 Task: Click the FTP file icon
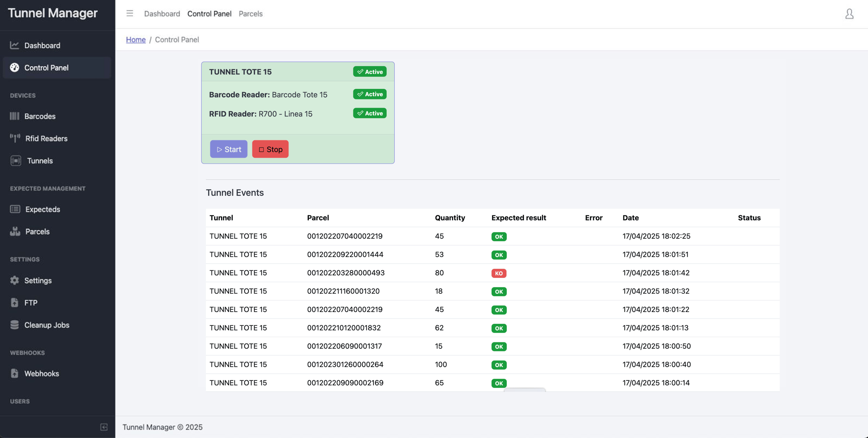coord(14,303)
